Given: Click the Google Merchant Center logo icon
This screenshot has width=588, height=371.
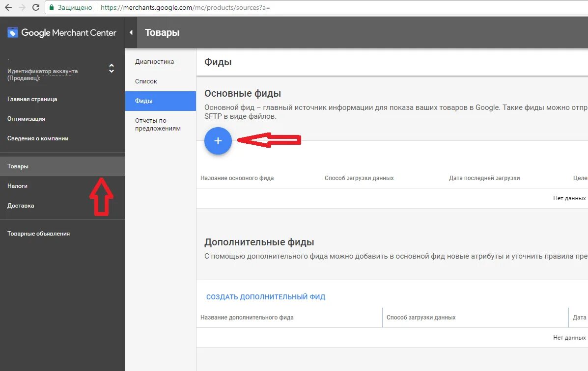Looking at the screenshot, I should [13, 32].
